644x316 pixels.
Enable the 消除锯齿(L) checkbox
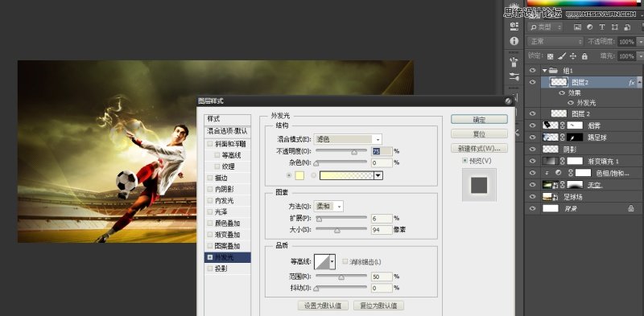click(x=345, y=261)
